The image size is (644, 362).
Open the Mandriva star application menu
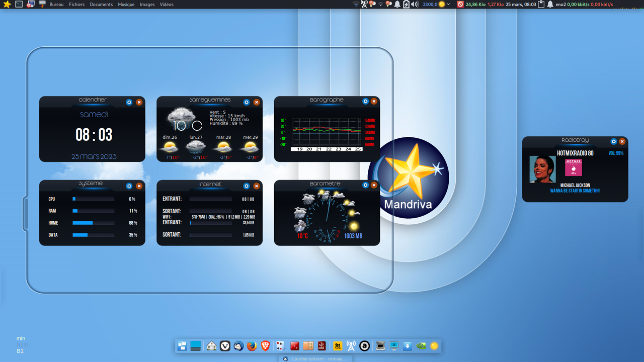coord(7,4)
